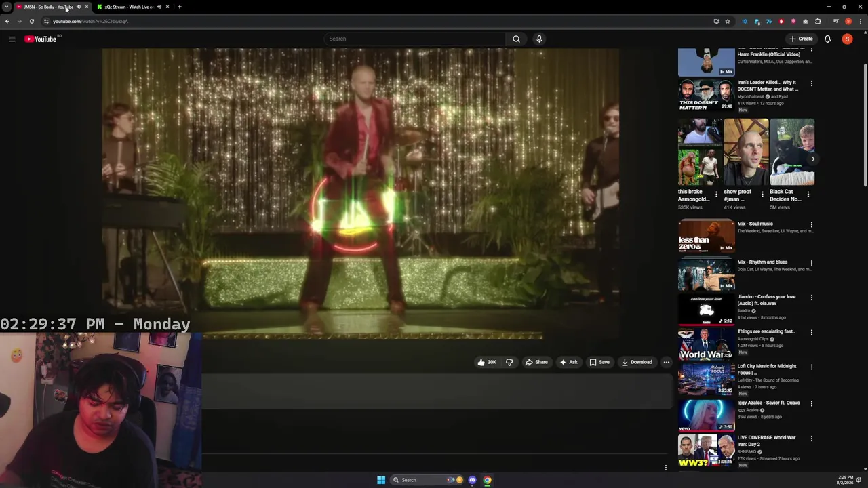The width and height of the screenshot is (868, 488).
Task: Open options for Black Cat short
Action: [808, 195]
